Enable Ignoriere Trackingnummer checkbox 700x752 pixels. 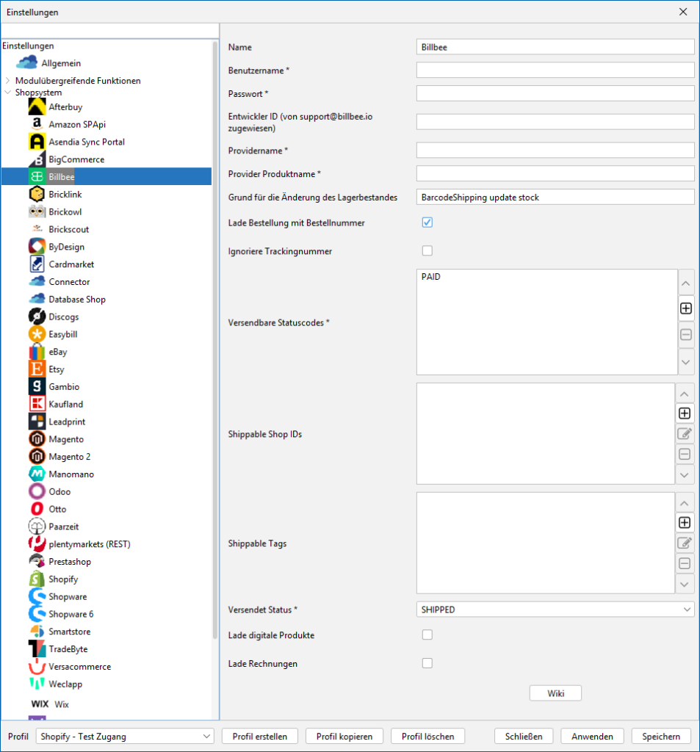coord(427,251)
